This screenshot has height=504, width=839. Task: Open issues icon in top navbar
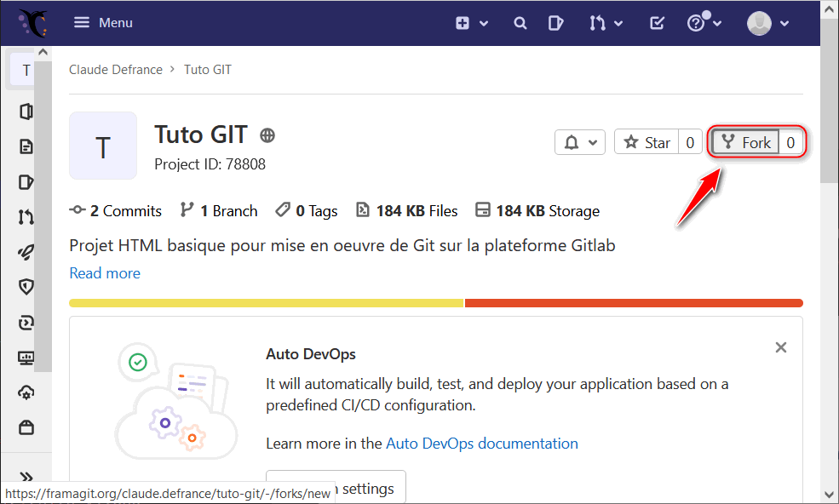(555, 23)
